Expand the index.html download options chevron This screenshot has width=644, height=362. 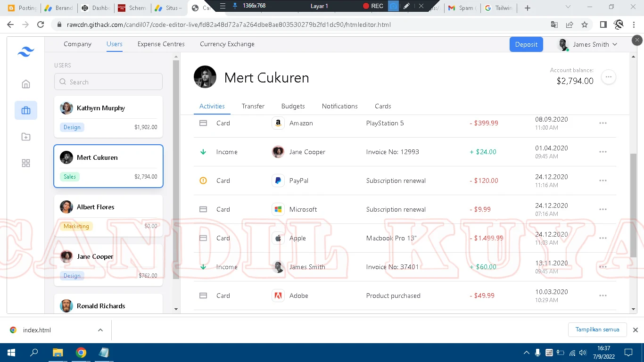100,330
